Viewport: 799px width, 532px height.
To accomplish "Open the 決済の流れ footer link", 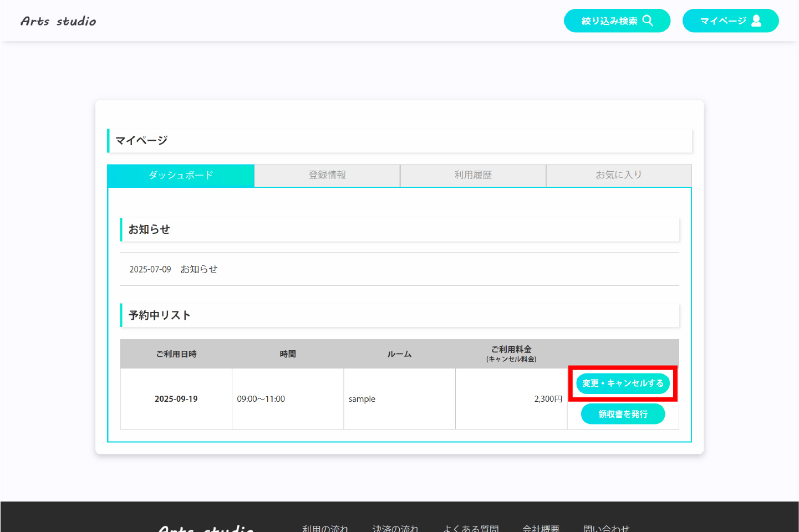I will (x=395, y=528).
